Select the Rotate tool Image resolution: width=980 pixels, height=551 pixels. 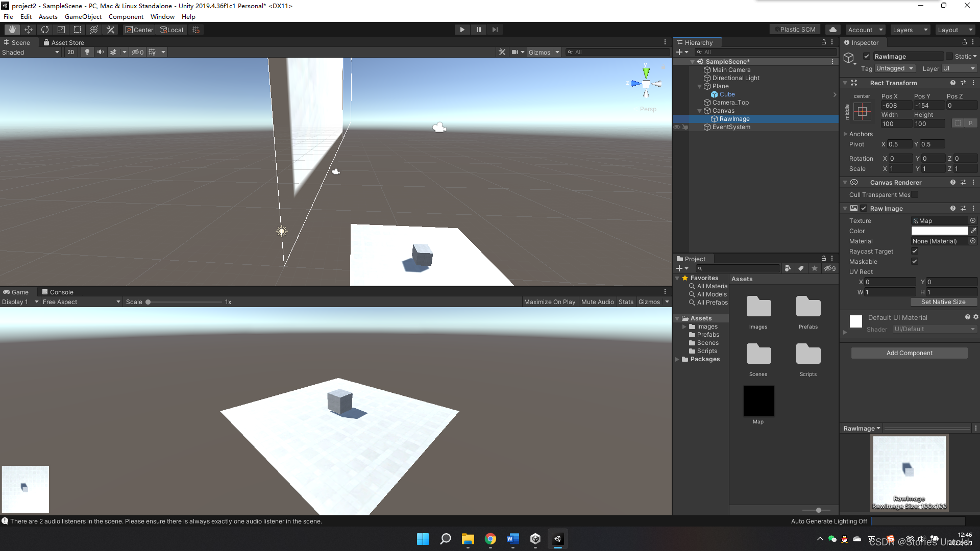pos(45,30)
